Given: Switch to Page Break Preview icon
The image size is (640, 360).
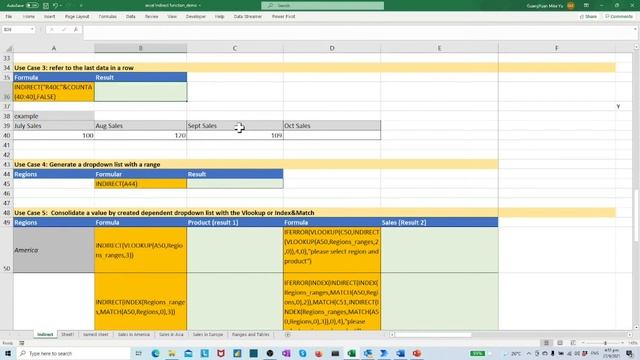Looking at the screenshot, I should pos(573,343).
